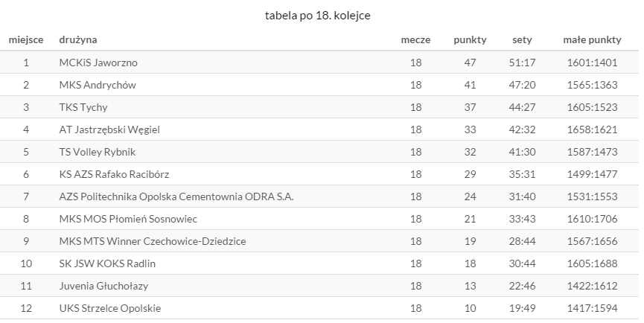Open the AT Jastrzębski Węgiel team
The width and height of the screenshot is (644, 323).
pyautogui.click(x=109, y=129)
